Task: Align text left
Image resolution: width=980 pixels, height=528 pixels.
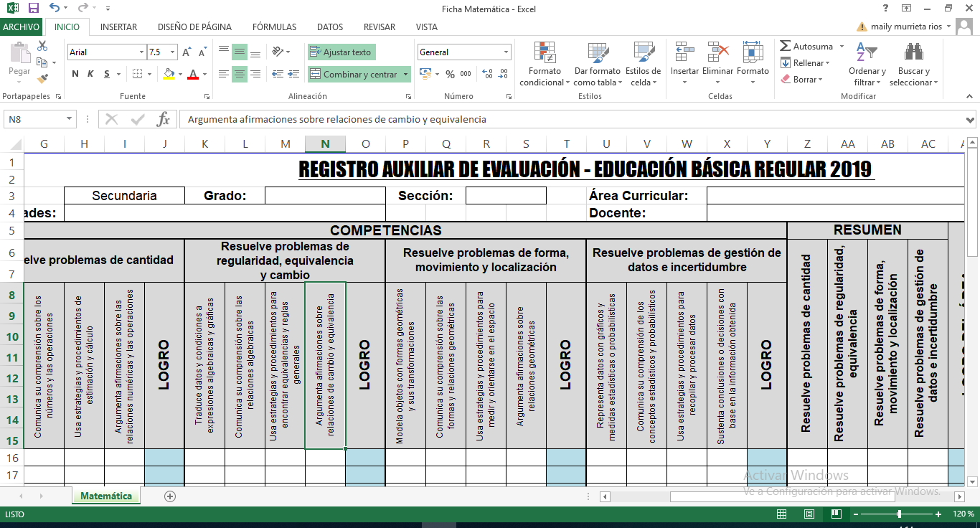Action: 224,74
